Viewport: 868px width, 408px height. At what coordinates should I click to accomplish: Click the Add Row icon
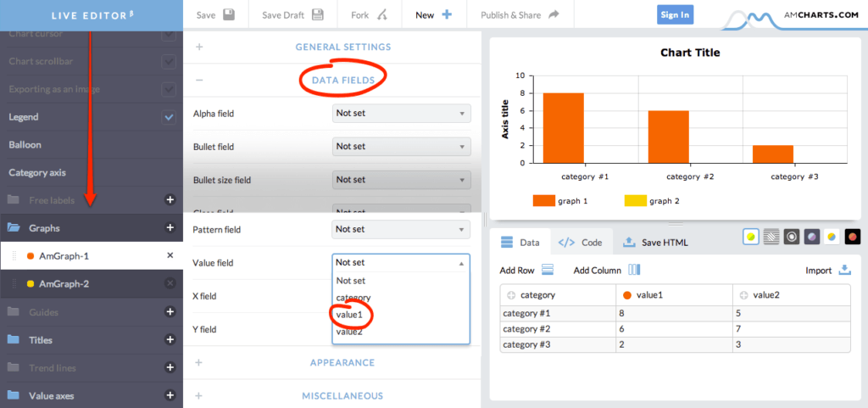[548, 270]
